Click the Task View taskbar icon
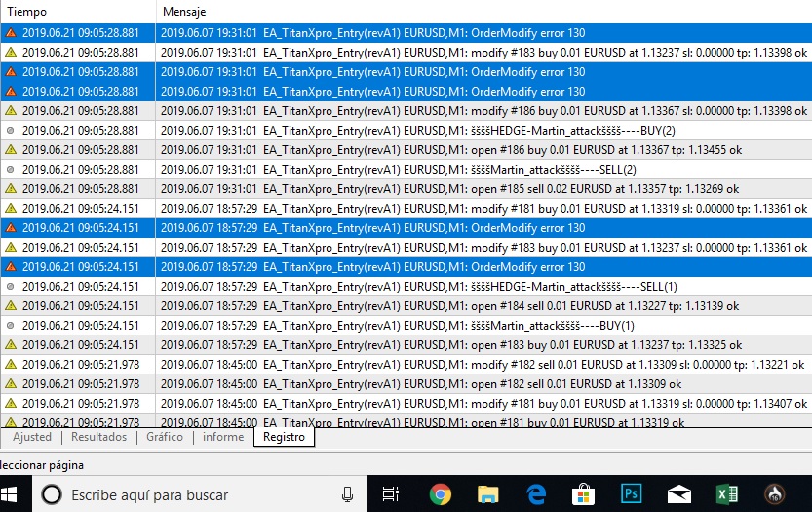 tap(391, 494)
